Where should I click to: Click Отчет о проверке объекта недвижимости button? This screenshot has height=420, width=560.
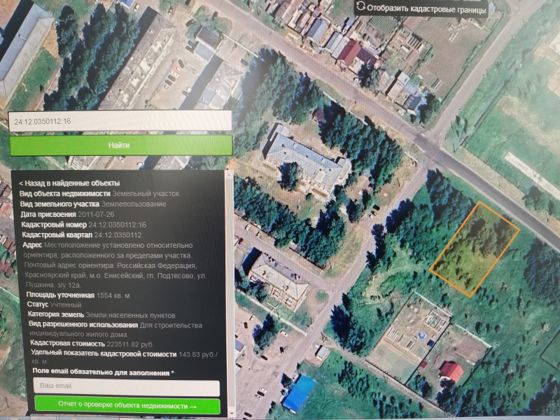click(x=127, y=405)
